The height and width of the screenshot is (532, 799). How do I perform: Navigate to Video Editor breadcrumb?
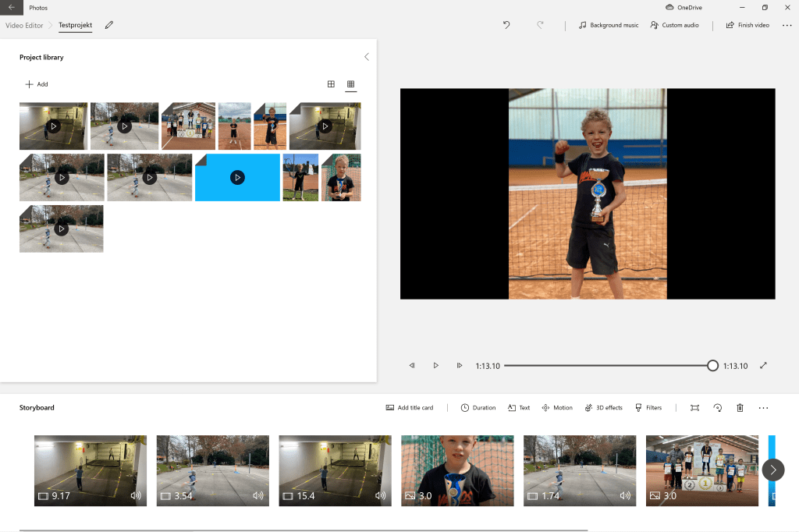pos(24,25)
